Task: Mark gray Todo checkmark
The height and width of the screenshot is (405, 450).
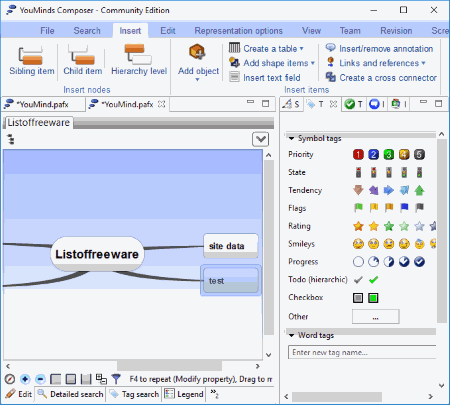Action: (358, 280)
